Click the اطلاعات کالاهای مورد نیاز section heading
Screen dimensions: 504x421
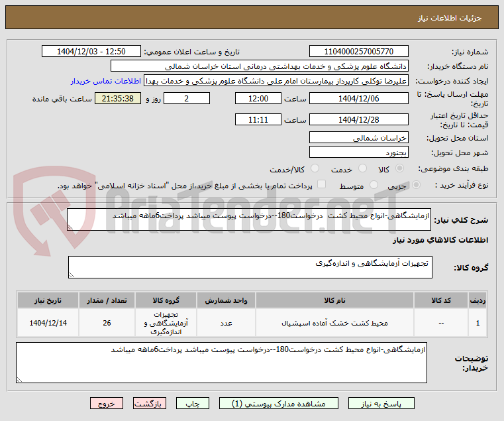pos(440,240)
